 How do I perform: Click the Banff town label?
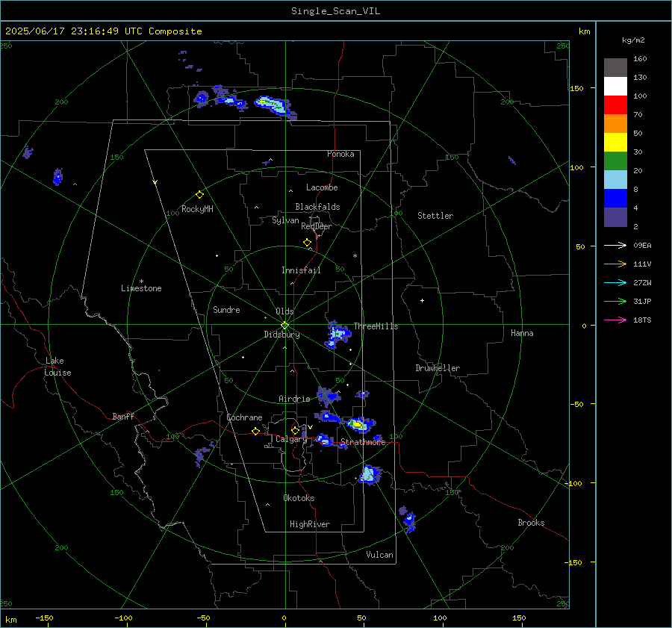(123, 416)
